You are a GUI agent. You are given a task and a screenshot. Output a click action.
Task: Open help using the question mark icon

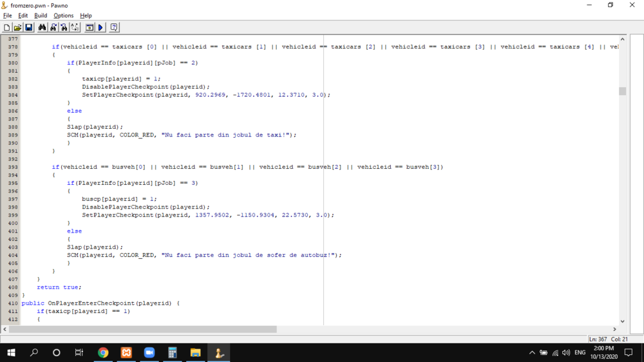point(114,28)
